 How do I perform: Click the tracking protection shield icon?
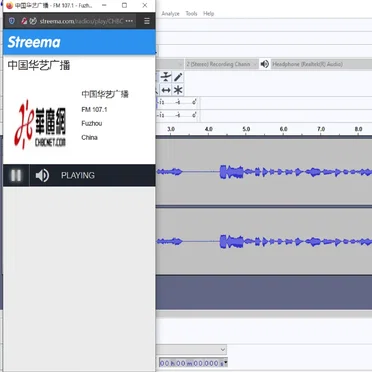(12, 21)
